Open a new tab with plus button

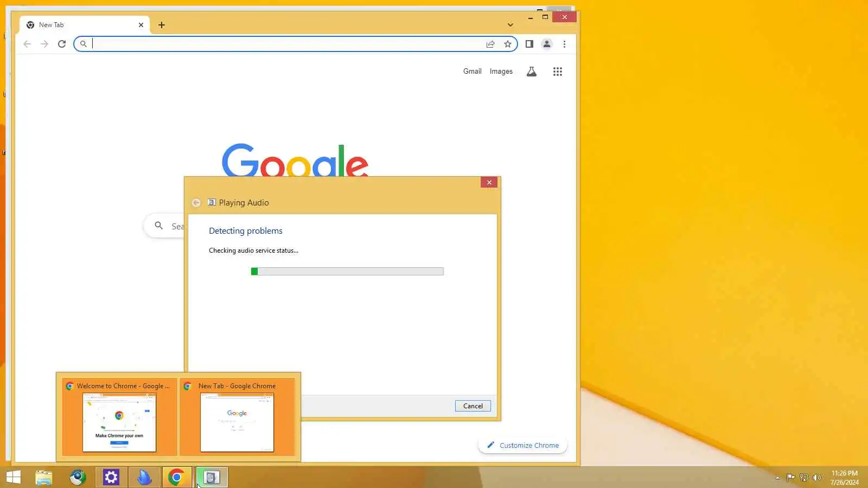click(x=162, y=25)
